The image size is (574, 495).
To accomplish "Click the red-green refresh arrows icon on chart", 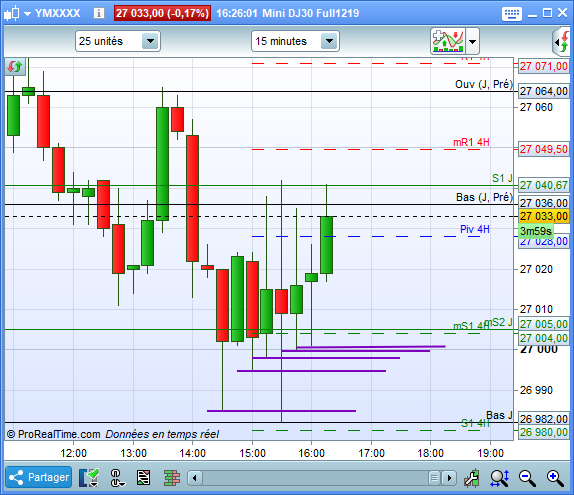I will [15, 67].
